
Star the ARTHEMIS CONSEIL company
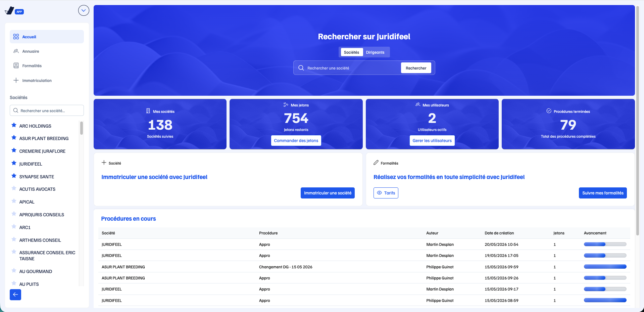tap(14, 239)
